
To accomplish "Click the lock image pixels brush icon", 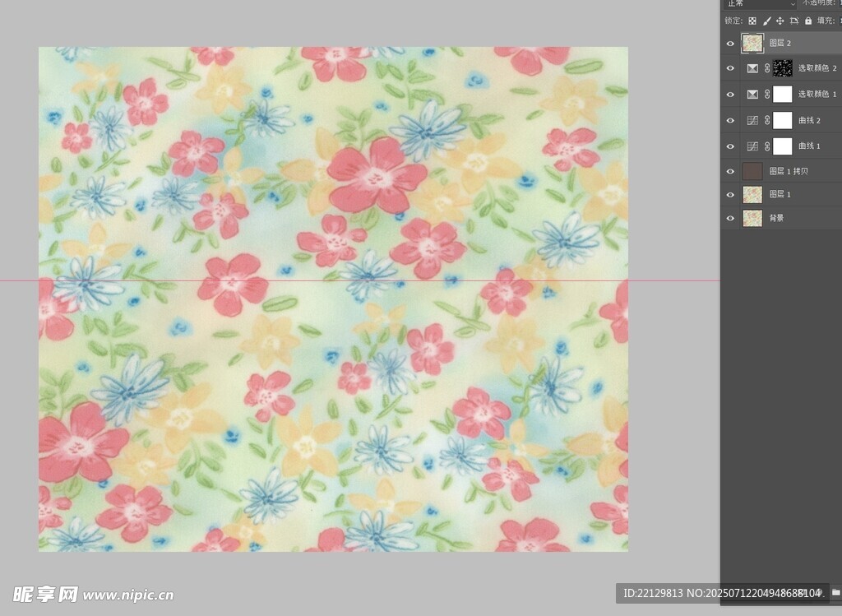I will 766,21.
